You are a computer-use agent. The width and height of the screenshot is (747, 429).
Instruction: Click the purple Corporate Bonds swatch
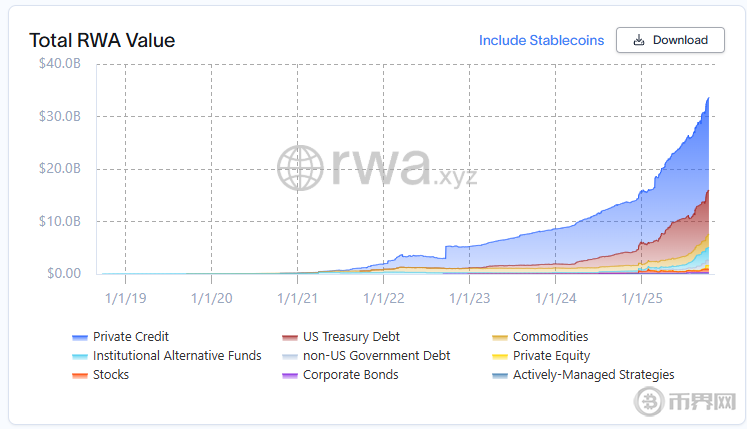coord(290,376)
